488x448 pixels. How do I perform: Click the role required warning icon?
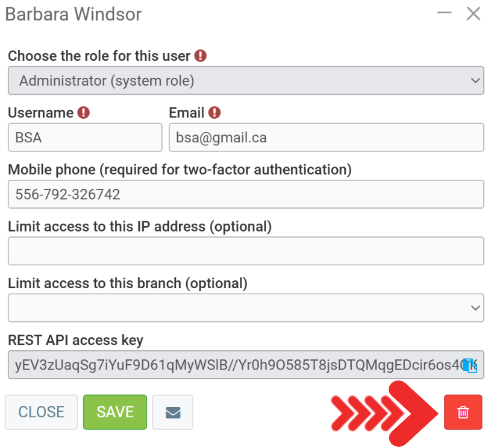[x=201, y=56]
